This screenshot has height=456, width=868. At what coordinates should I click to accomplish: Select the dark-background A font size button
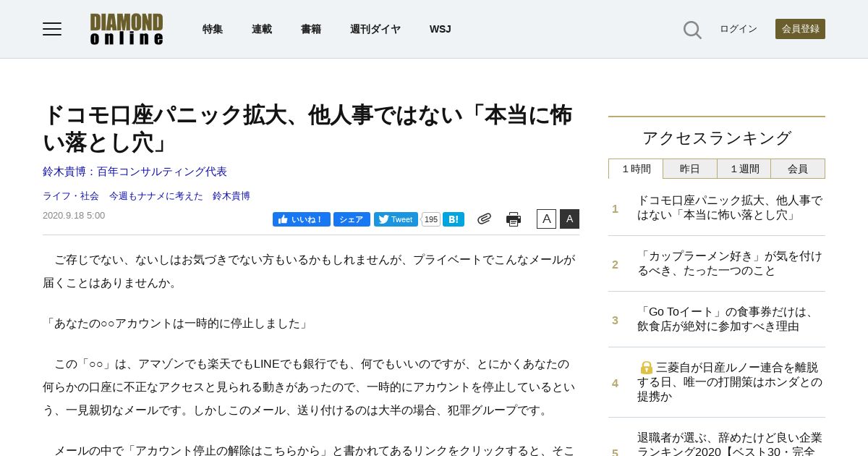click(x=569, y=219)
